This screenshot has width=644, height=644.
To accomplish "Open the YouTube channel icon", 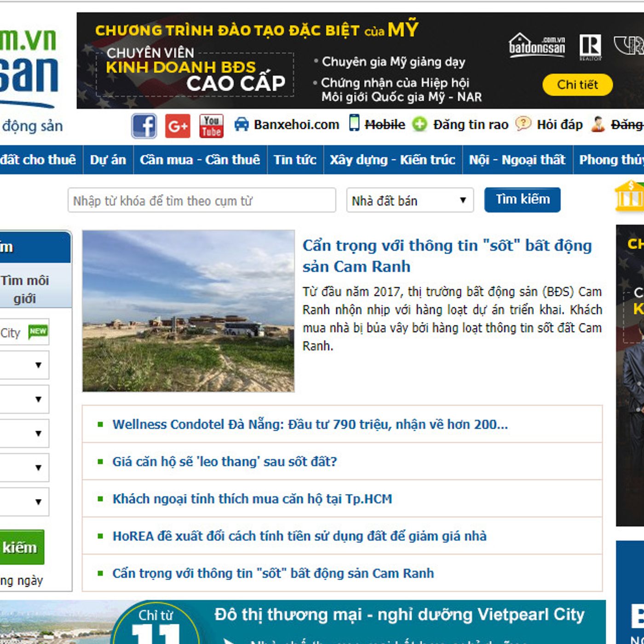I will click(212, 126).
